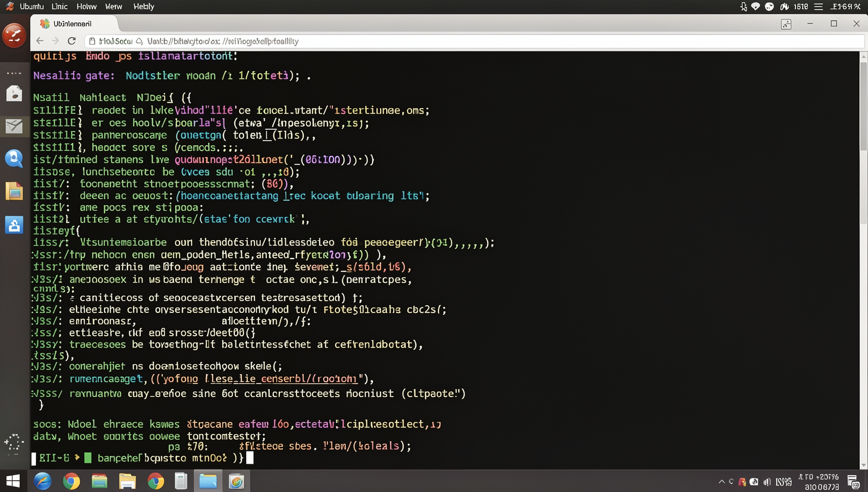Open the yellow file explorer taskbar icon
This screenshot has height=492, width=868.
coord(127,481)
